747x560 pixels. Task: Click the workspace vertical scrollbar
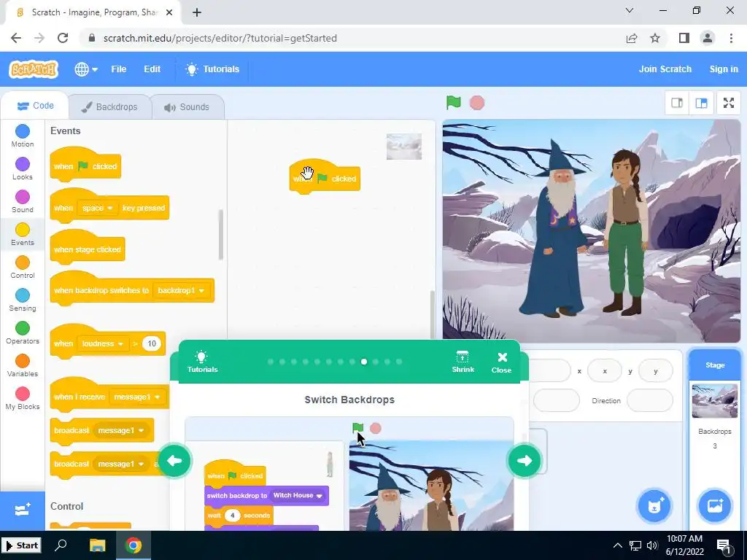[433, 314]
